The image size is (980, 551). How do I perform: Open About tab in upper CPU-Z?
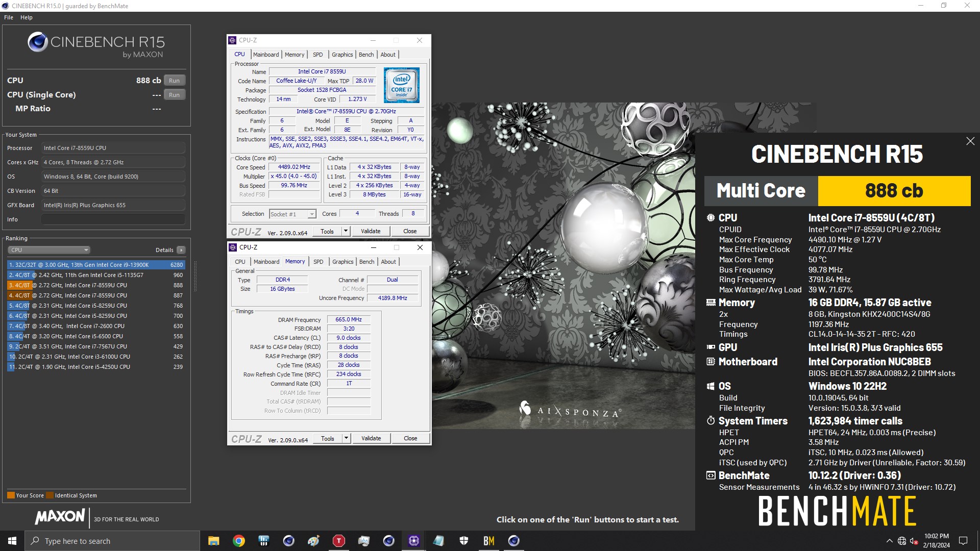coord(388,55)
